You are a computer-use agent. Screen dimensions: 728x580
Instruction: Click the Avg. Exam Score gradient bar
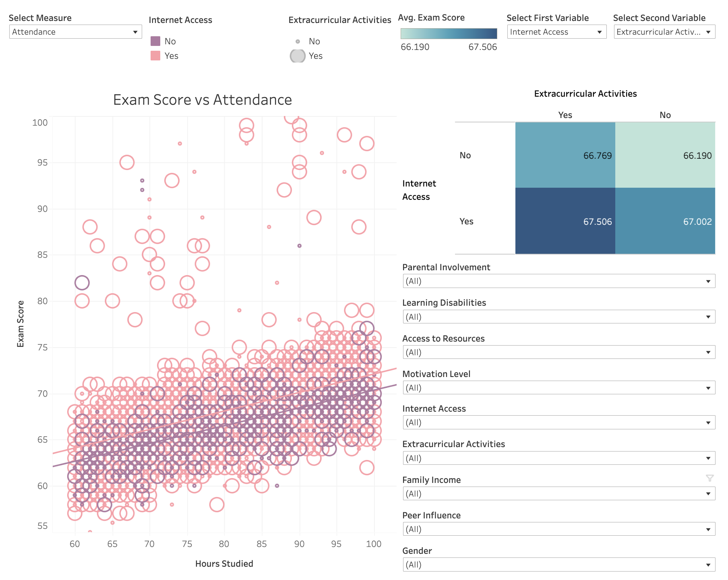449,33
